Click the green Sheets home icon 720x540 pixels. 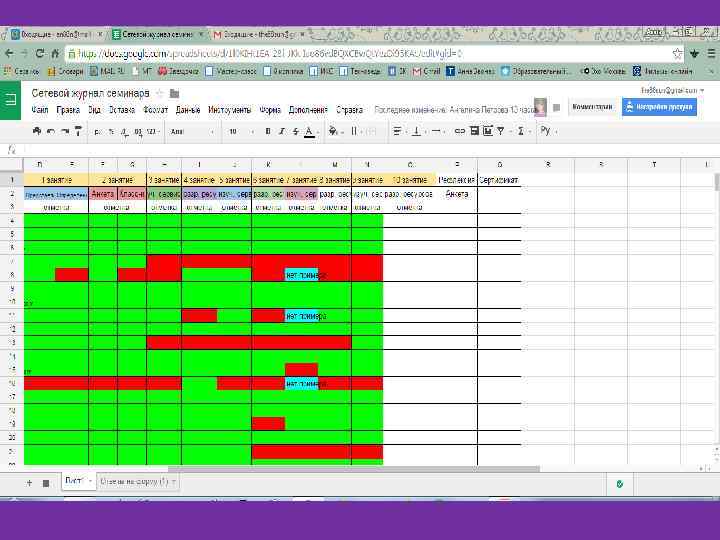(11, 100)
